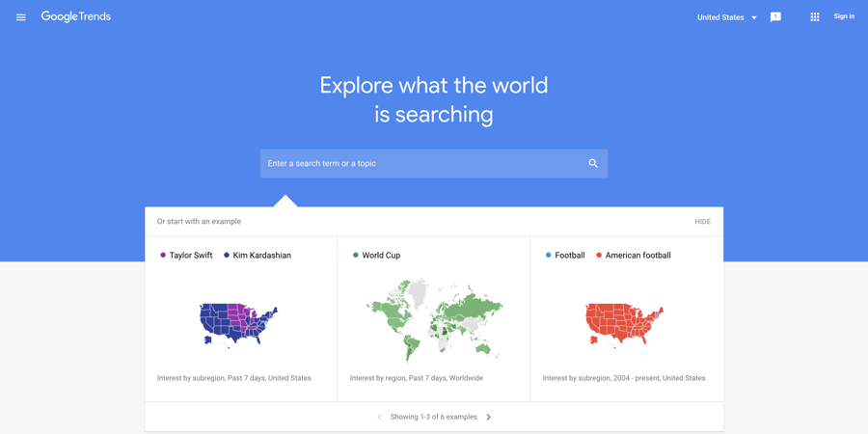This screenshot has width=868, height=434.
Task: Open the Taylor Swift US map thumbnail
Action: [238, 325]
